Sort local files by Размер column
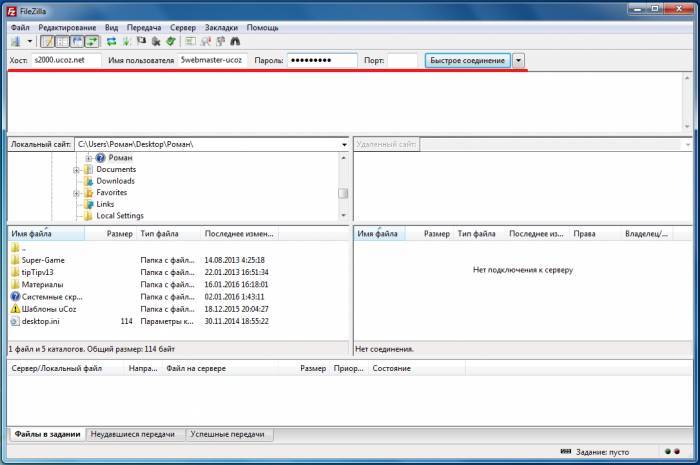Screen dimensions: 700x465 [110, 234]
